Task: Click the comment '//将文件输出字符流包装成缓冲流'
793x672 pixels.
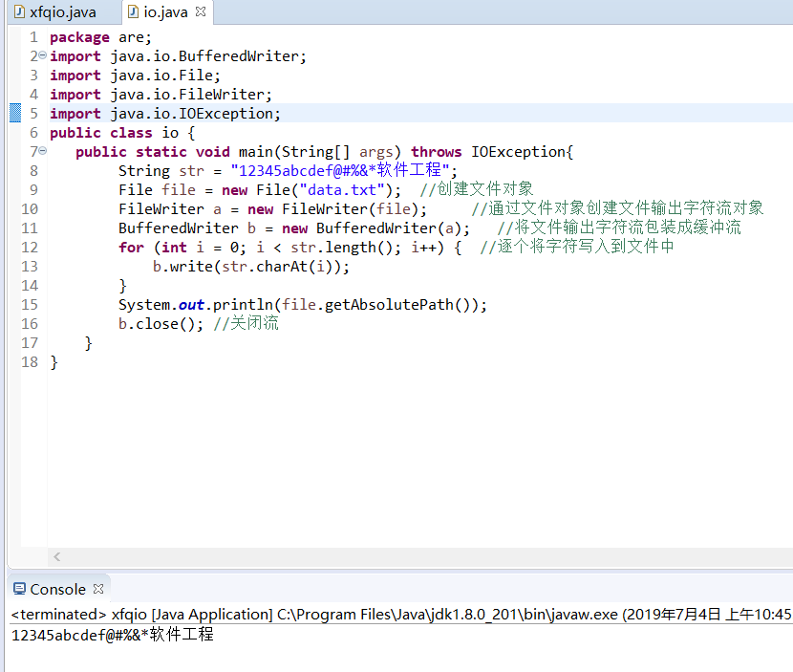Action: [x=619, y=228]
